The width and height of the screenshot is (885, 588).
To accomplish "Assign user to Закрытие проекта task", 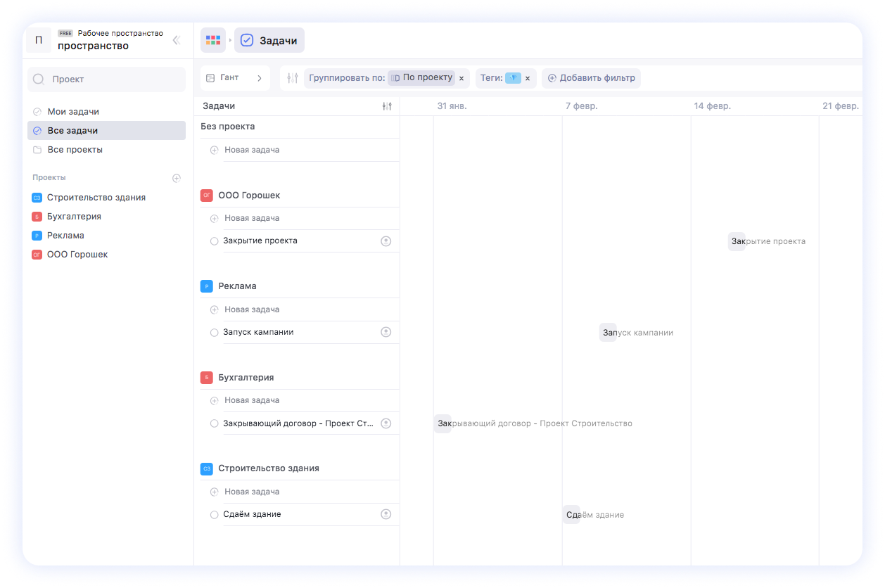I will (386, 241).
